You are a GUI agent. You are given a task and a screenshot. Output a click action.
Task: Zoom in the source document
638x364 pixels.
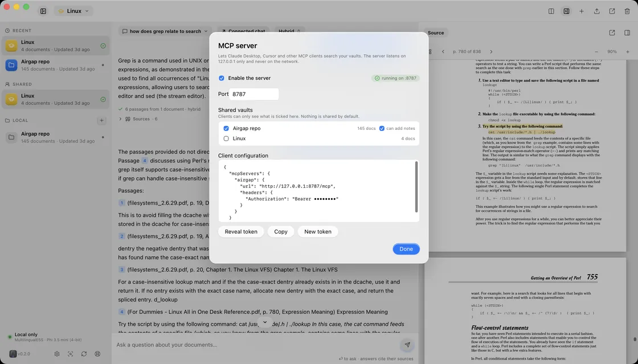(x=627, y=52)
